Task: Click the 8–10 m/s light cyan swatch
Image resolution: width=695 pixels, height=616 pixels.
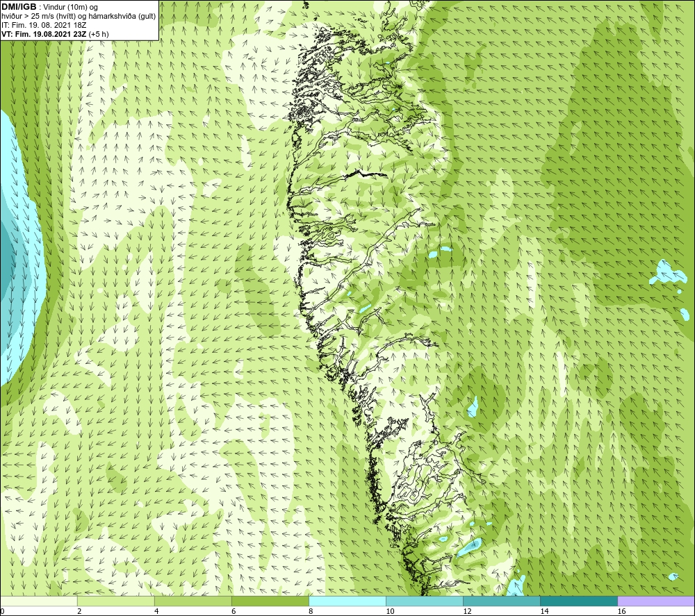Action: tap(347, 601)
